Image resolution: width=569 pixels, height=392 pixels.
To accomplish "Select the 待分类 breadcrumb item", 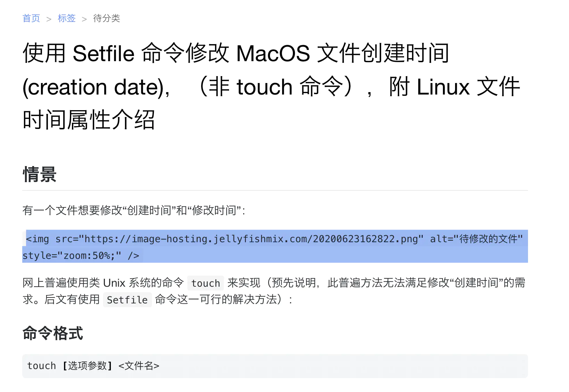I will [106, 18].
